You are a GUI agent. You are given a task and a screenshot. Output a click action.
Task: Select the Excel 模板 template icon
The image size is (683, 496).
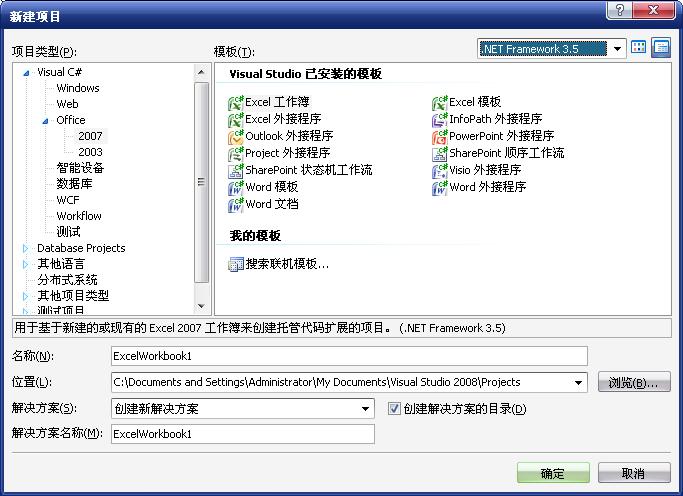[x=440, y=103]
